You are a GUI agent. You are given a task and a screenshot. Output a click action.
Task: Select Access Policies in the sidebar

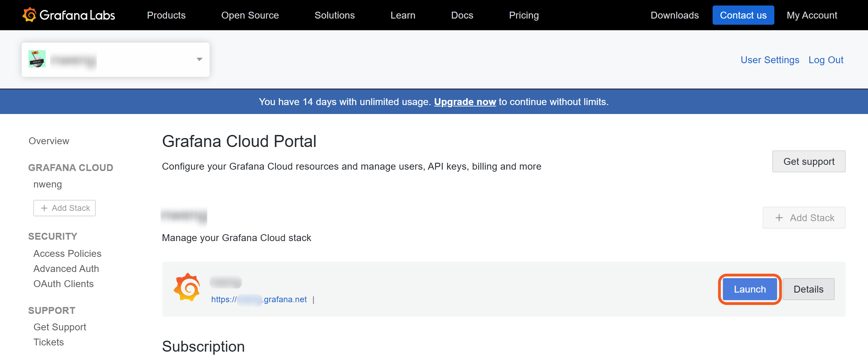tap(67, 253)
